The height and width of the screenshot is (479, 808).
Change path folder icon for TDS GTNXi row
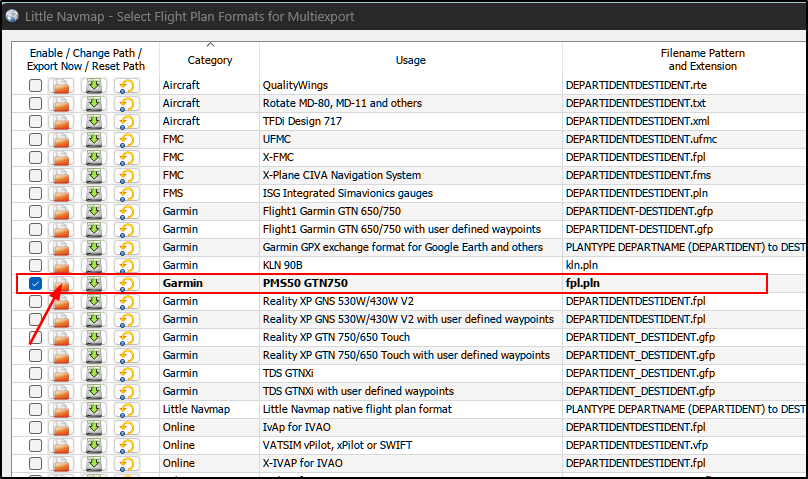[x=61, y=373]
